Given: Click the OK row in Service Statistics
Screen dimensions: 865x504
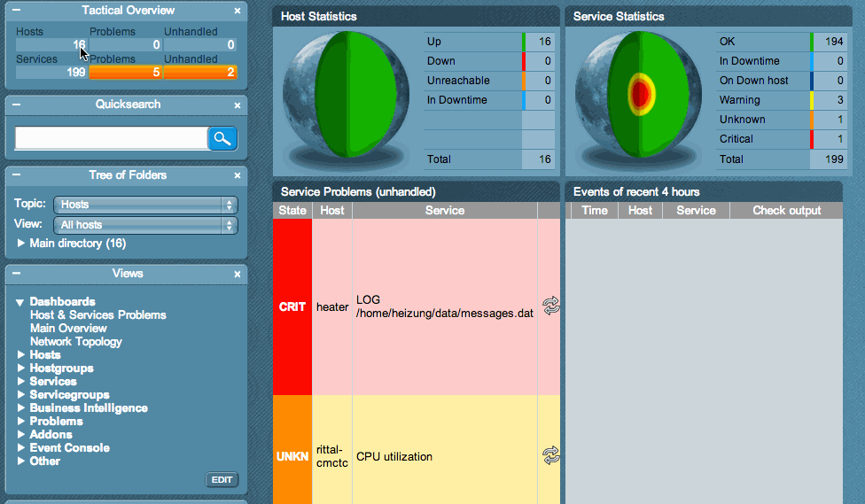Looking at the screenshot, I should 782,42.
